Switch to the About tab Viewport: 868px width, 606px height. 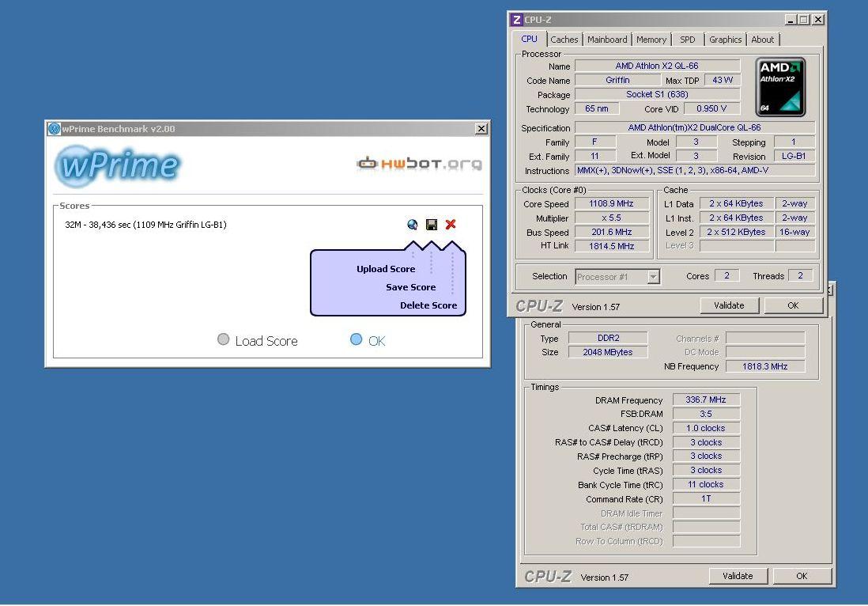763,40
